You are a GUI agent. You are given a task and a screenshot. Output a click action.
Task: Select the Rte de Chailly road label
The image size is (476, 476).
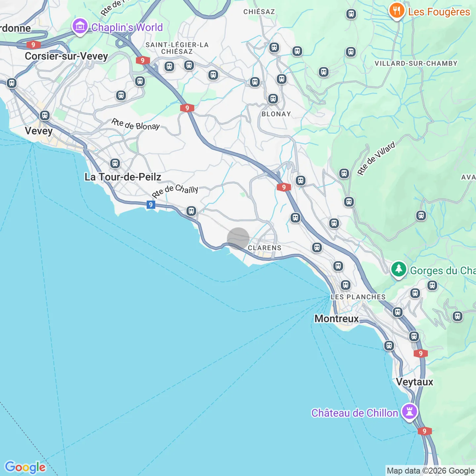click(x=175, y=191)
